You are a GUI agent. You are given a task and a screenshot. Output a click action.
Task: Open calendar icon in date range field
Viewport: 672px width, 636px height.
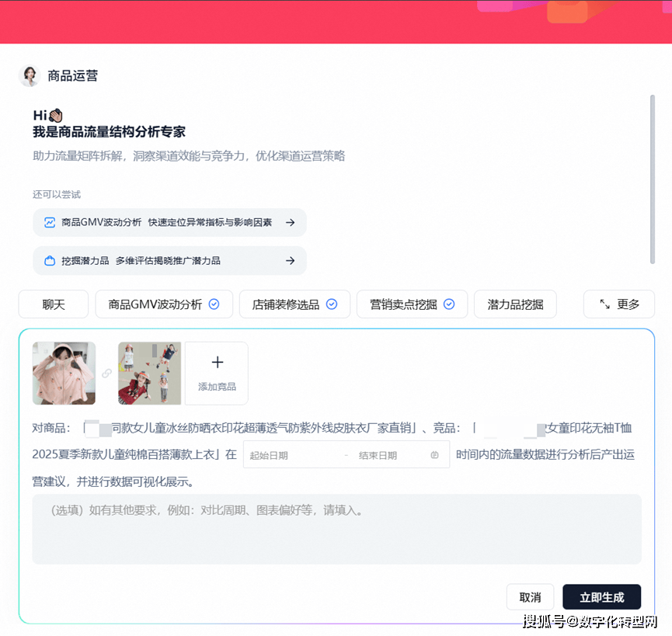pyautogui.click(x=434, y=455)
